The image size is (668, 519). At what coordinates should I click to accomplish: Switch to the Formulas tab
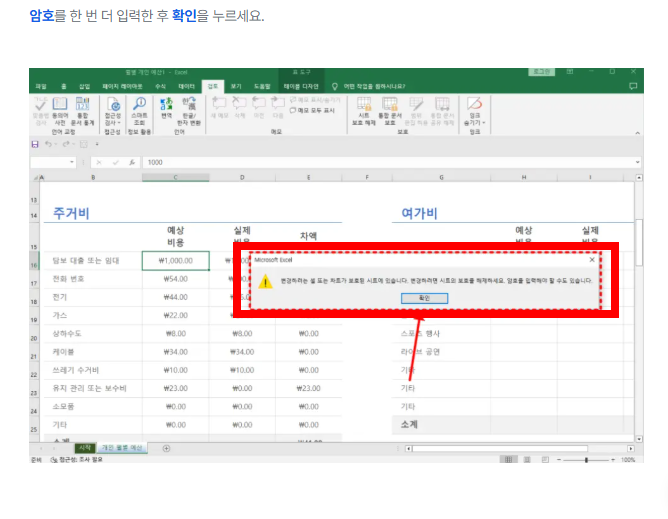coord(160,86)
